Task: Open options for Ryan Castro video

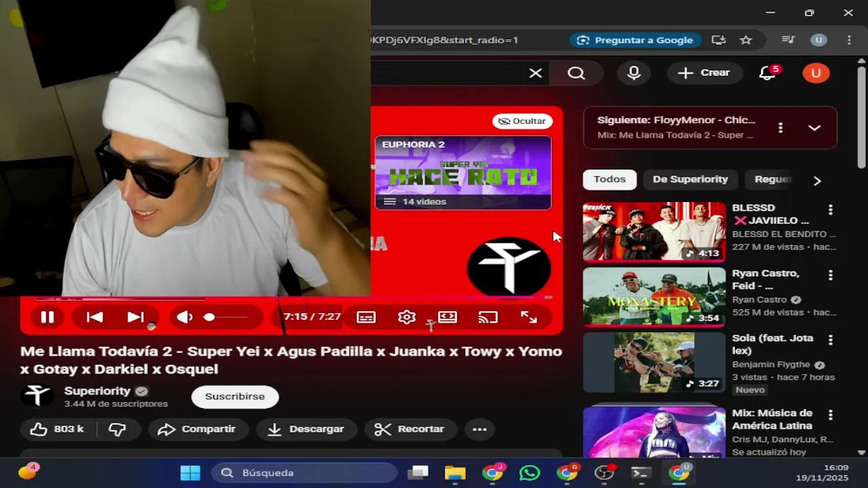Action: (831, 275)
